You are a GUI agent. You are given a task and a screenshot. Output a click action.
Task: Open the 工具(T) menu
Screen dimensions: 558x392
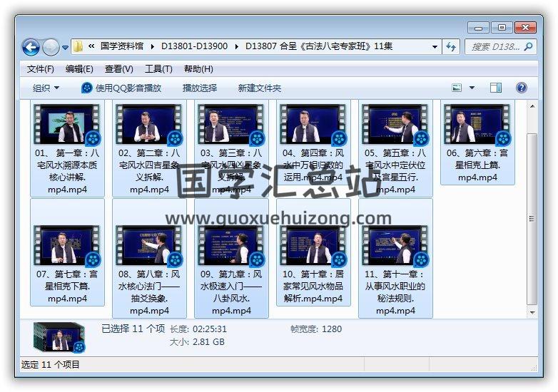[158, 68]
